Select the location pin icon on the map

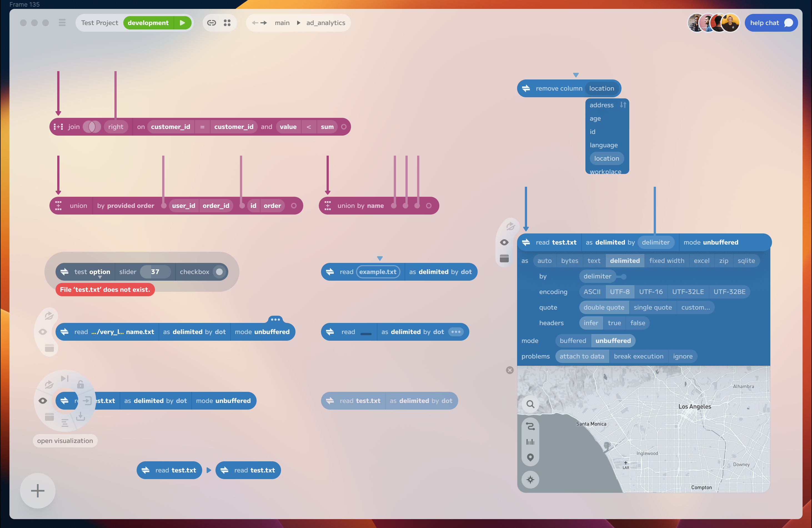tap(530, 457)
